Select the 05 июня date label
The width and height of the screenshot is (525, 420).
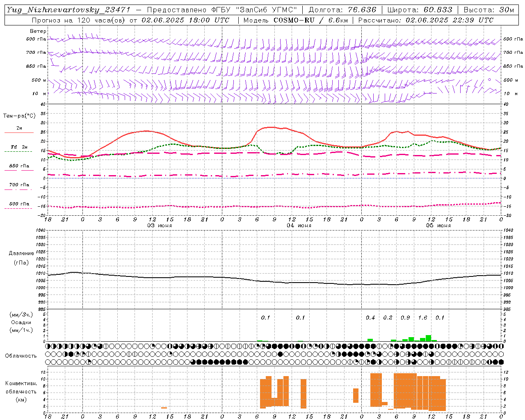[438, 226]
